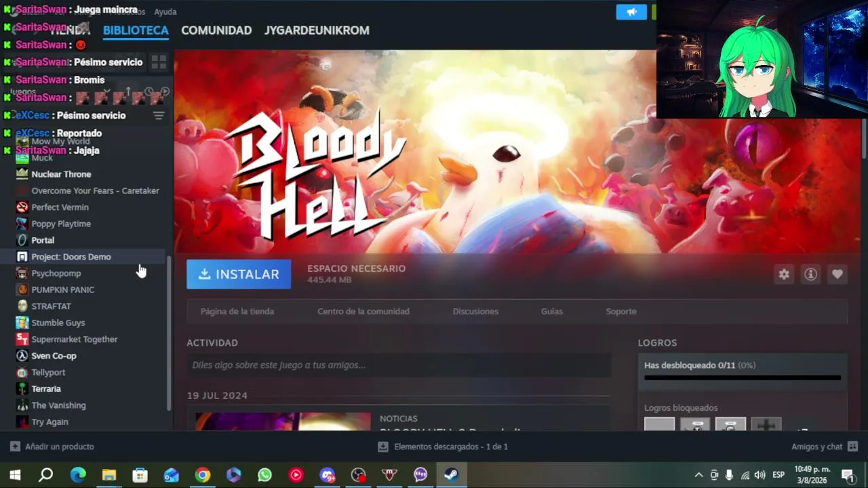Click the blue announcements megaphone icon
Screen dimensions: 868x488
tap(631, 12)
